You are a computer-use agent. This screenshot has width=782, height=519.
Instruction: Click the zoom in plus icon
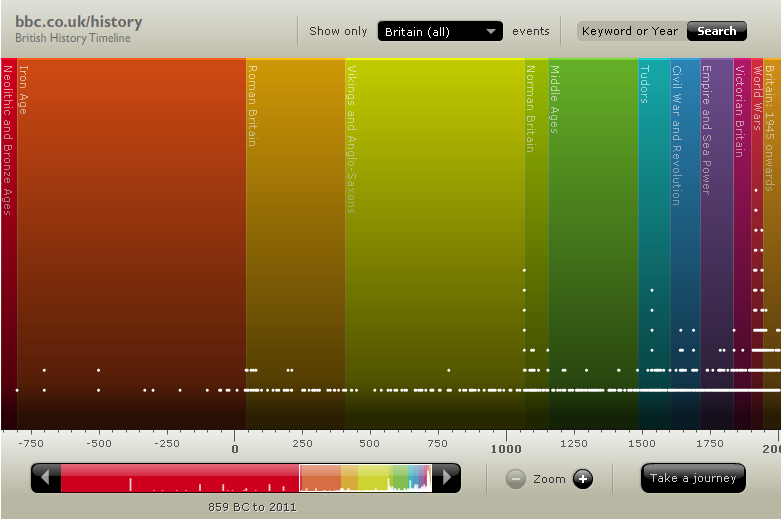[x=582, y=479]
